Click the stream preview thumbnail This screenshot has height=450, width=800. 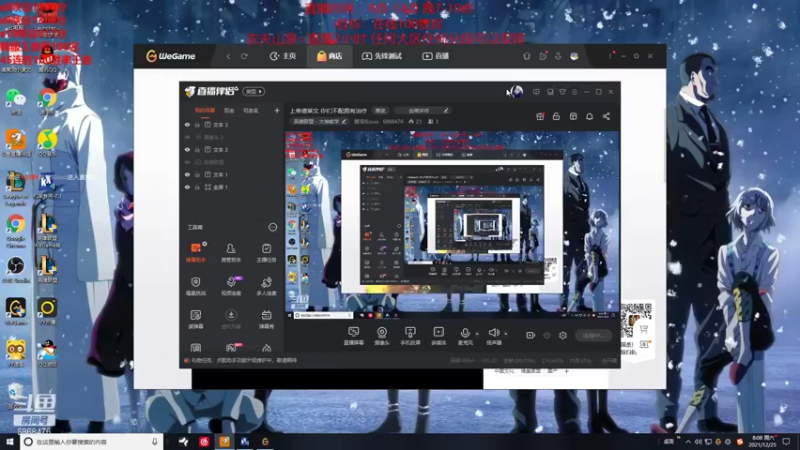point(452,225)
